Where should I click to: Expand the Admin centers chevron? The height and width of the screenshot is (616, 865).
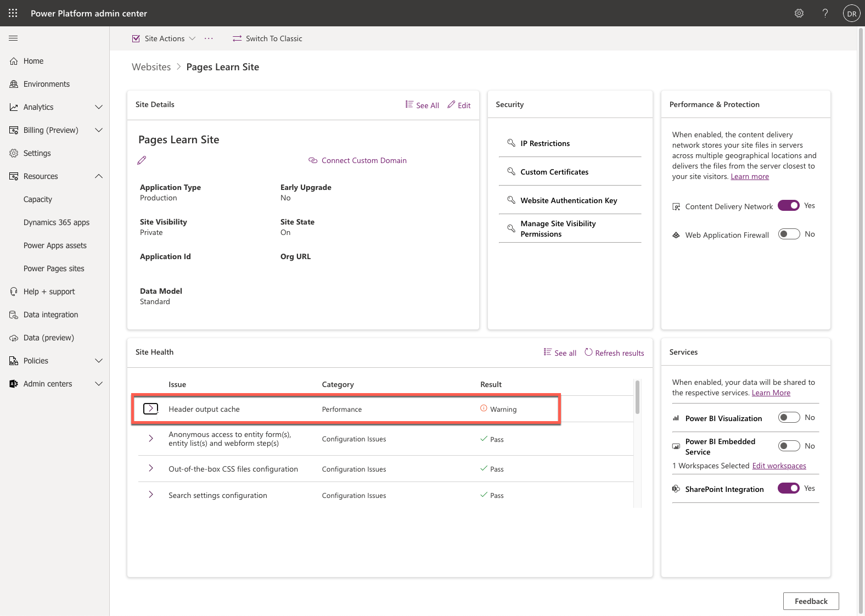pyautogui.click(x=99, y=384)
